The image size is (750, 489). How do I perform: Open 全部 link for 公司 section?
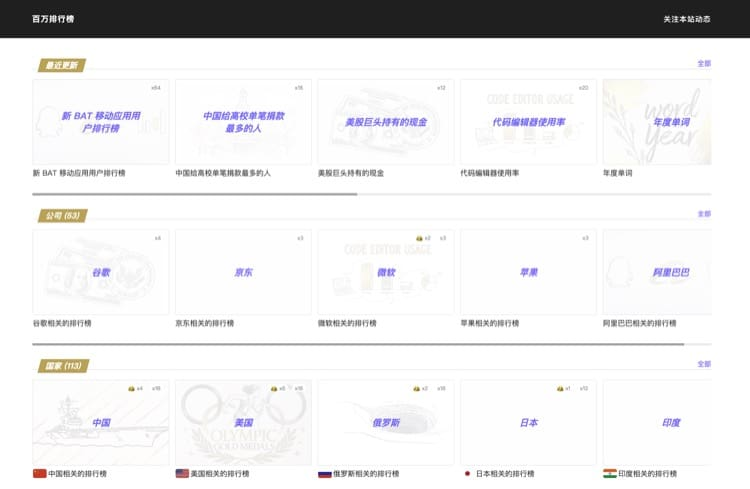click(x=704, y=213)
